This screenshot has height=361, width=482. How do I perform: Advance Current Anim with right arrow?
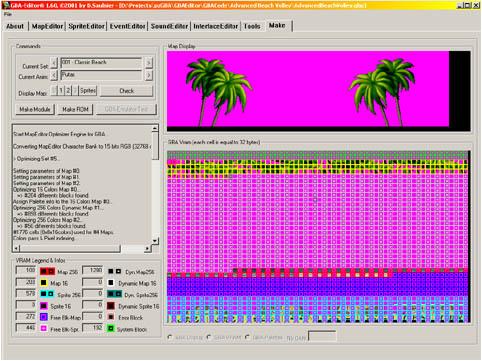(x=148, y=75)
